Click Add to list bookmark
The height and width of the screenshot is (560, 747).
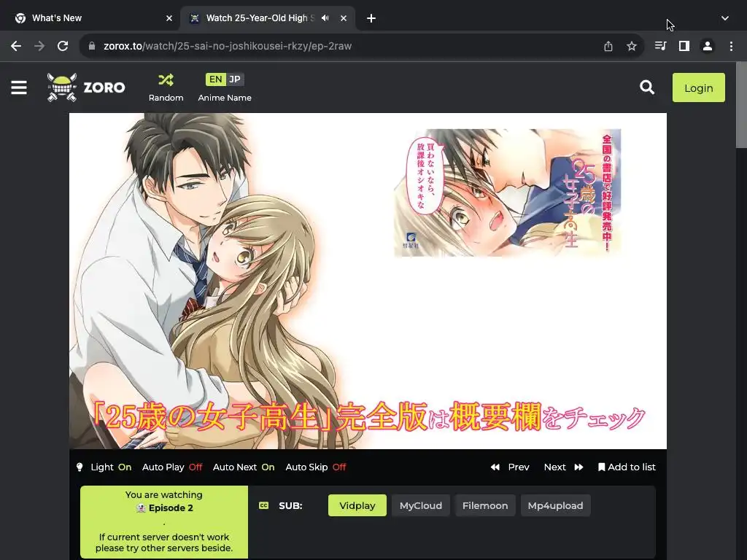click(x=627, y=467)
